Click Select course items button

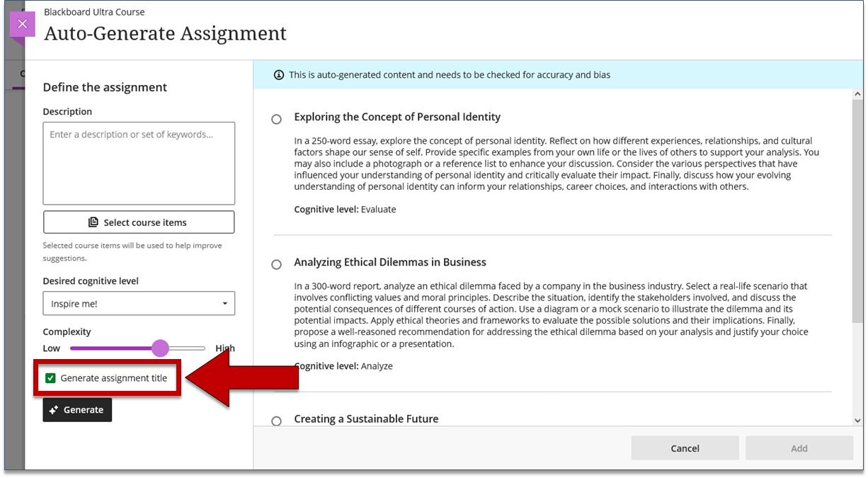[139, 222]
